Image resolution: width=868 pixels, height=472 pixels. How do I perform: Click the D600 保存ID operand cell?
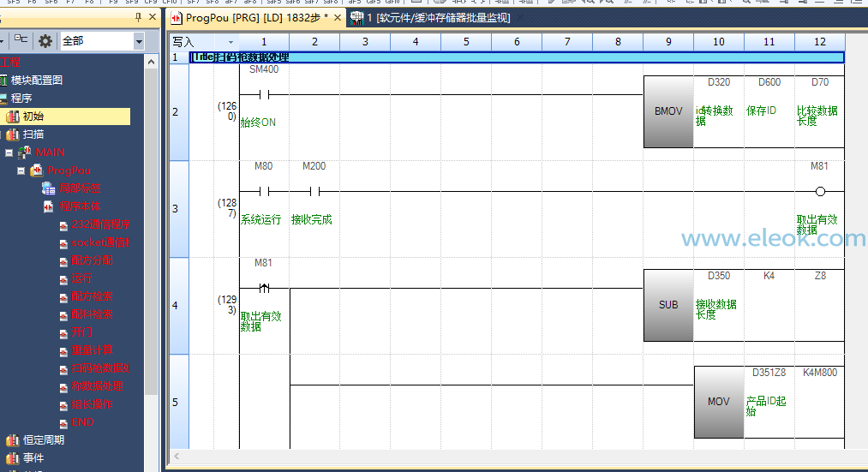coord(769,111)
